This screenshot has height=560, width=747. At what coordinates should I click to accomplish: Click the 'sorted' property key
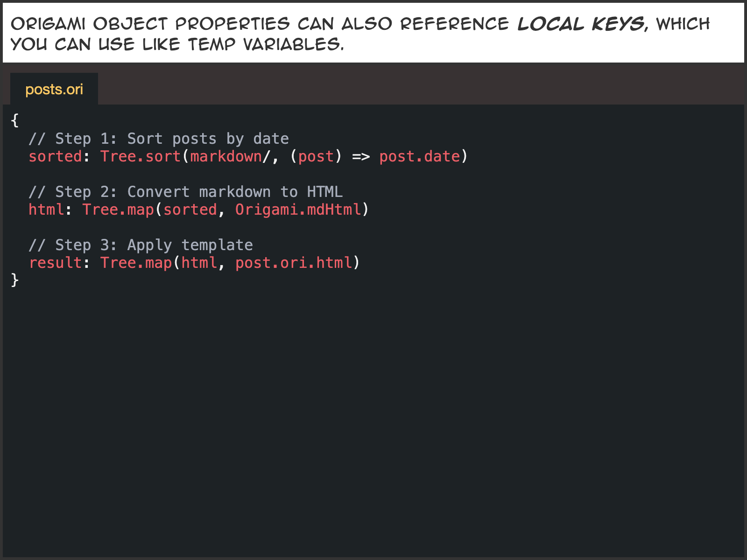coord(55,156)
